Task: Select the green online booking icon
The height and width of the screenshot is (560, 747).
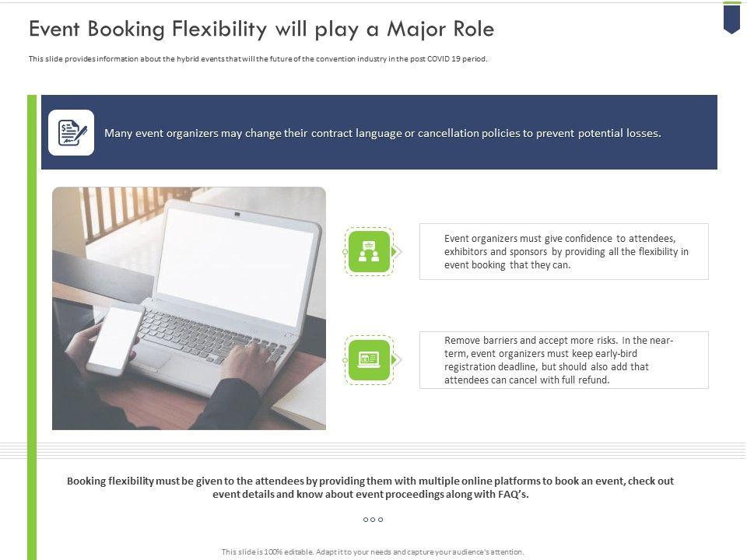Action: point(369,359)
